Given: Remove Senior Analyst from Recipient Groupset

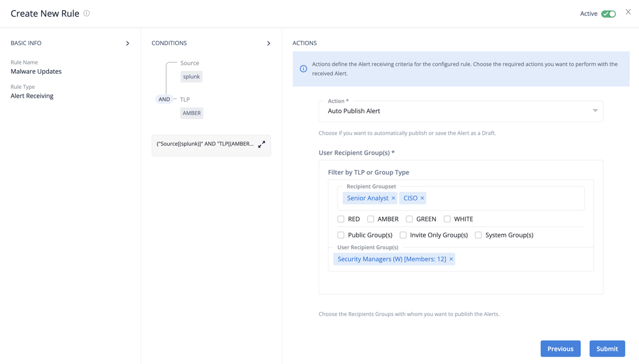Looking at the screenshot, I should click(x=393, y=198).
